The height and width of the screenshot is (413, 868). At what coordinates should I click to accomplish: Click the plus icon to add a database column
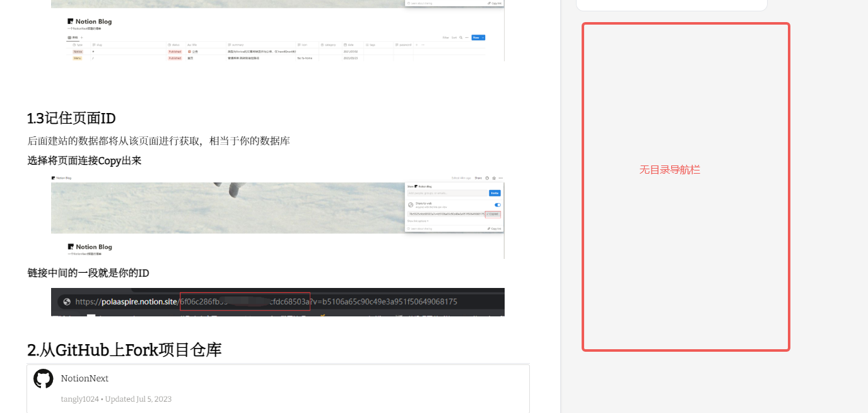[418, 44]
